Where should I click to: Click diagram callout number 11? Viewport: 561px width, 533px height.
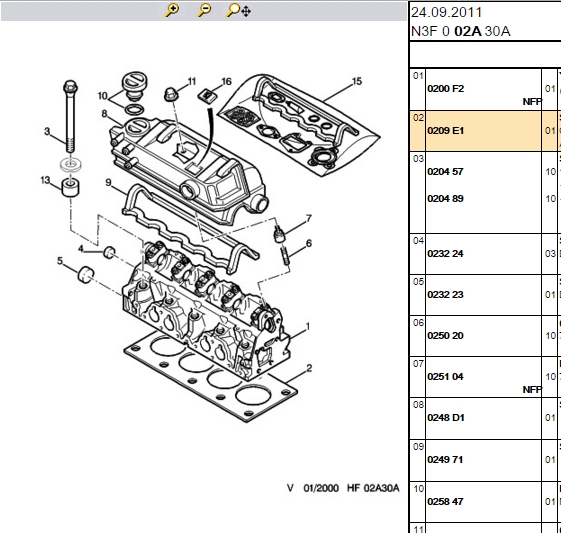click(x=192, y=82)
